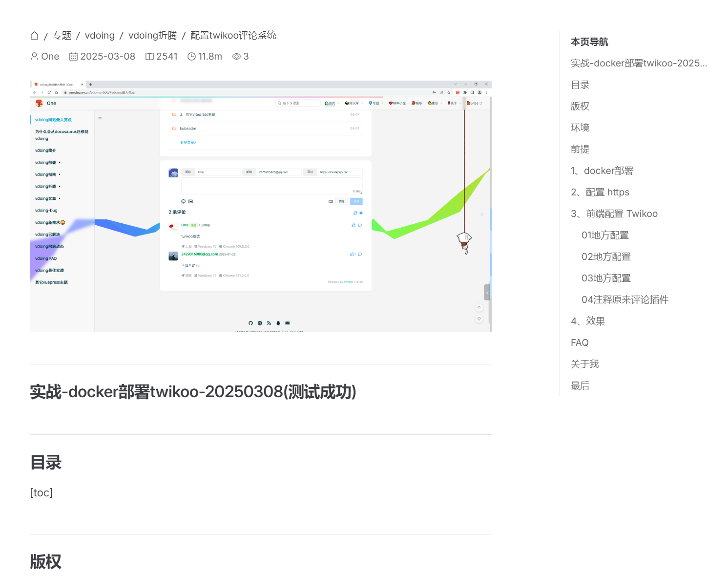Open the vdoing折腾 breadcrumb link
Image resolution: width=728 pixels, height=576 pixels.
[x=152, y=35]
